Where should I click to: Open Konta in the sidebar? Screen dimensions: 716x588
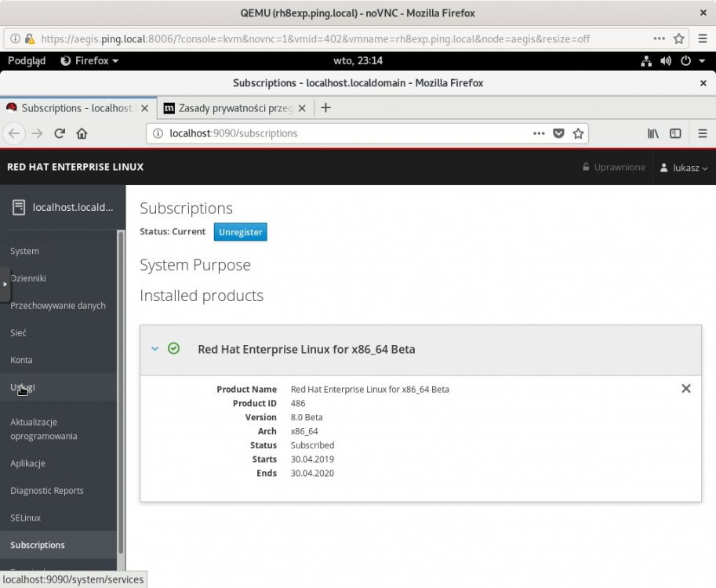click(21, 360)
